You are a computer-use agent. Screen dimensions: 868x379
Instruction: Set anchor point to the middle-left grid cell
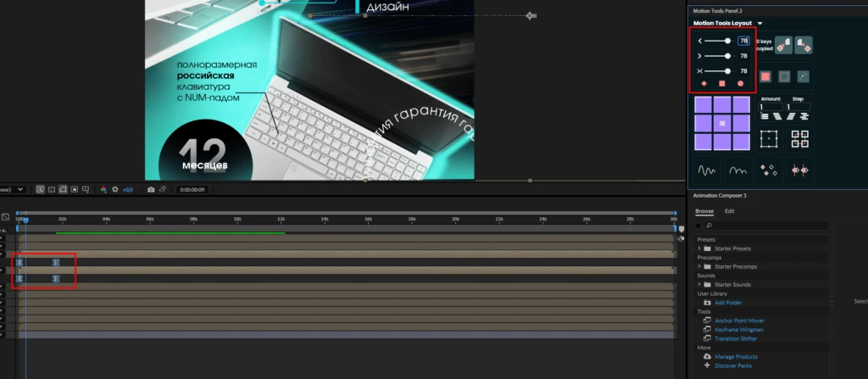point(703,123)
